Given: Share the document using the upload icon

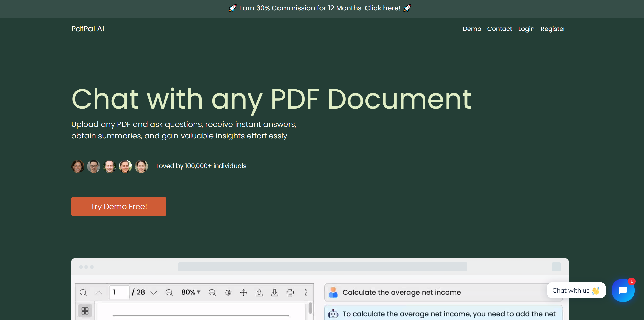Looking at the screenshot, I should tap(259, 293).
